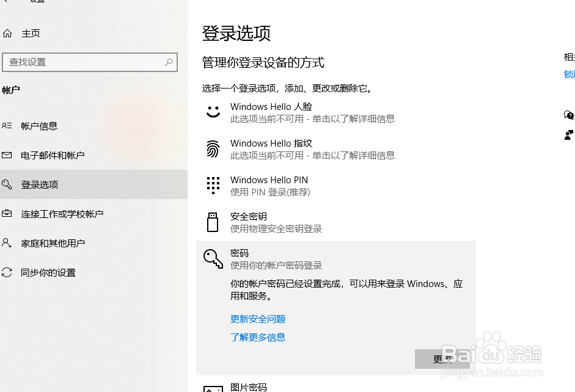575x392 pixels.
Task: Click the Windows Hello Fingerprint icon
Action: click(213, 149)
